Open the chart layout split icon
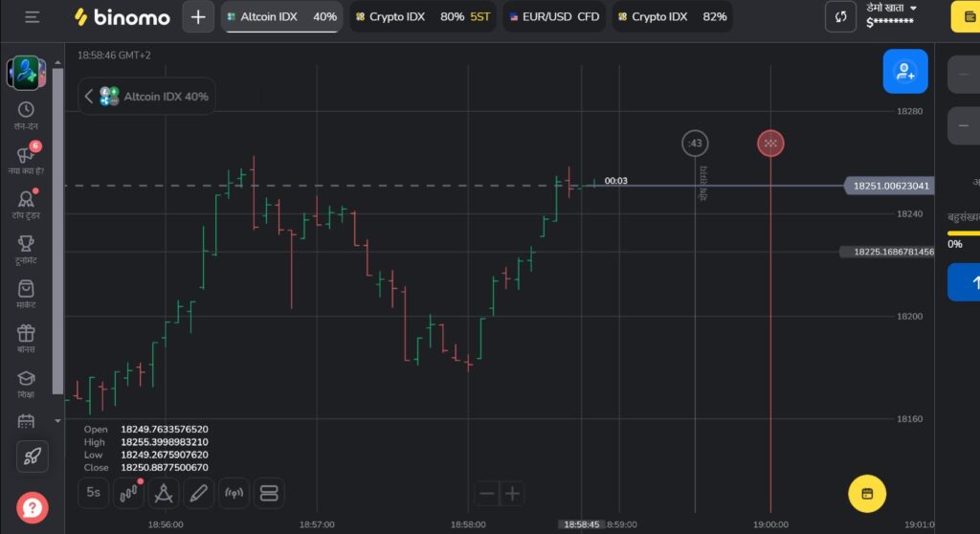Viewport: 980px width, 534px height. [269, 493]
